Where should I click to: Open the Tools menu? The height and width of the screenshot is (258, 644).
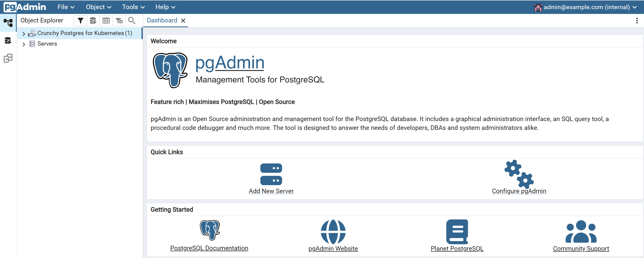click(x=133, y=7)
